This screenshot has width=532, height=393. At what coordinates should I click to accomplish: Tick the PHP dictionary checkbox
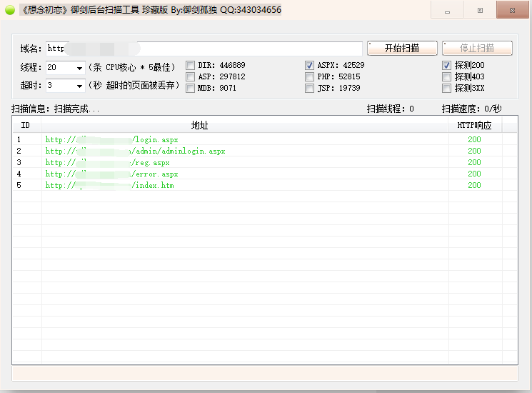click(x=310, y=76)
